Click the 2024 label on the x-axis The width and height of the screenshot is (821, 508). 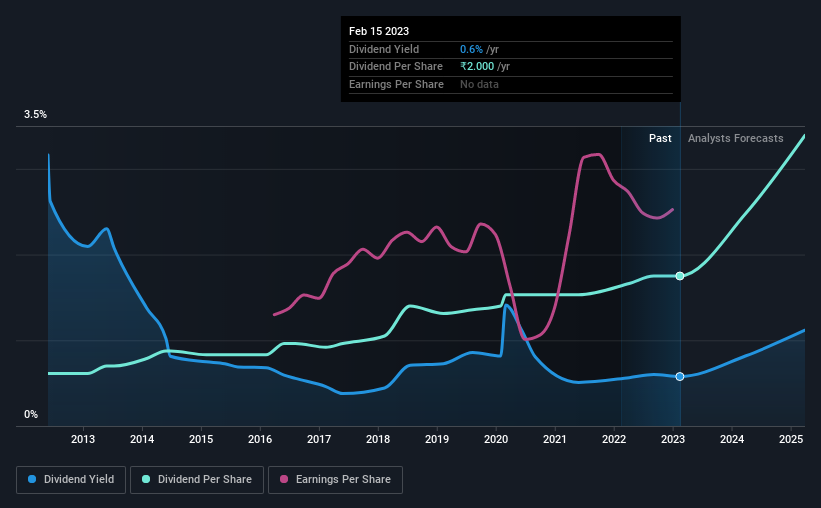(x=732, y=439)
